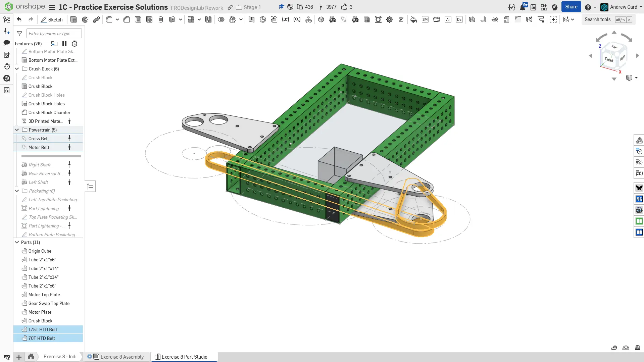The height and width of the screenshot is (362, 644).
Task: Click the Sketch button
Action: pyautogui.click(x=52, y=19)
